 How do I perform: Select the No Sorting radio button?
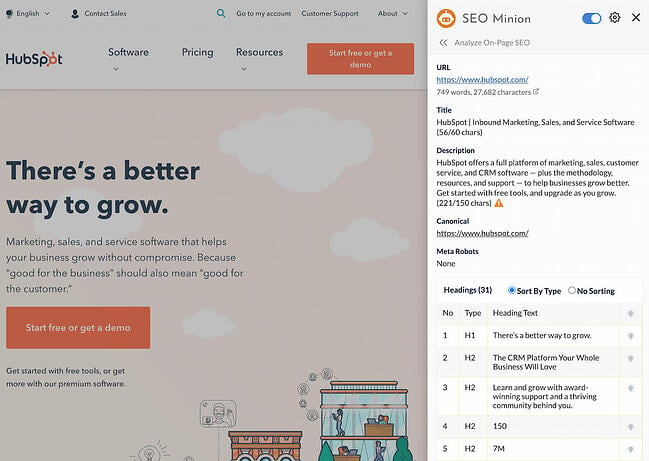click(572, 290)
